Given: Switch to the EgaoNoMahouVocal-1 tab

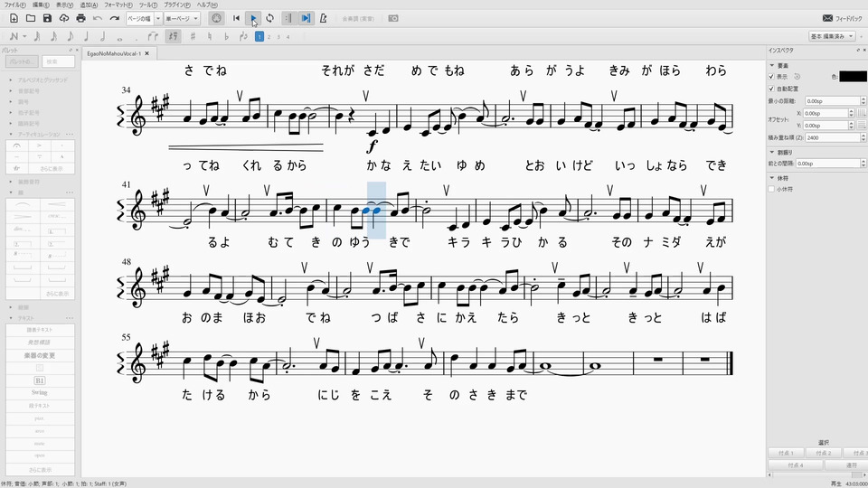Looking at the screenshot, I should 114,53.
